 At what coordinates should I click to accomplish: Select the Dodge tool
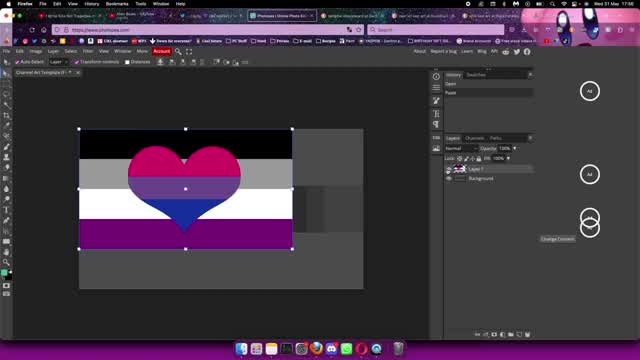pyautogui.click(x=6, y=200)
